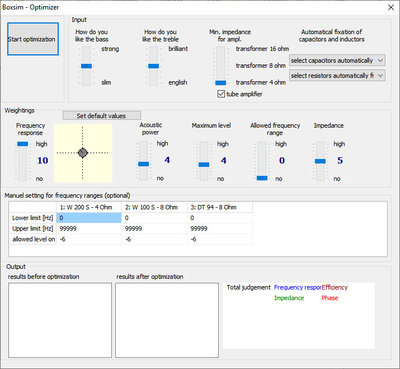
Task: Click the Impedance weighting slider handle
Action: (x=320, y=161)
